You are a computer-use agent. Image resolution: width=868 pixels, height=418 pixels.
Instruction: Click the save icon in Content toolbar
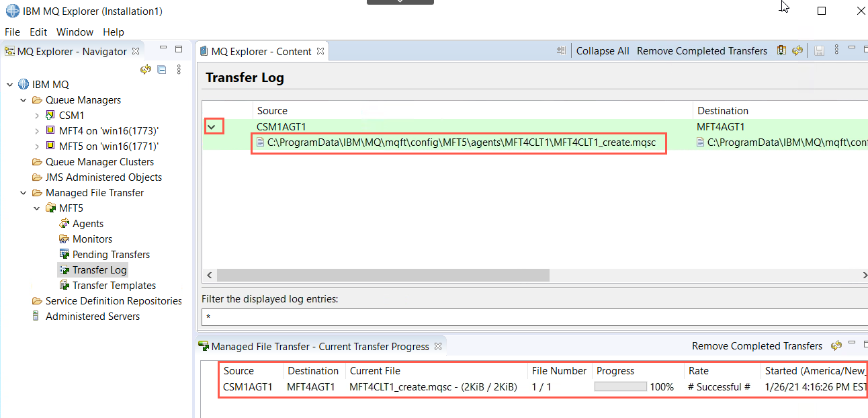click(x=819, y=50)
